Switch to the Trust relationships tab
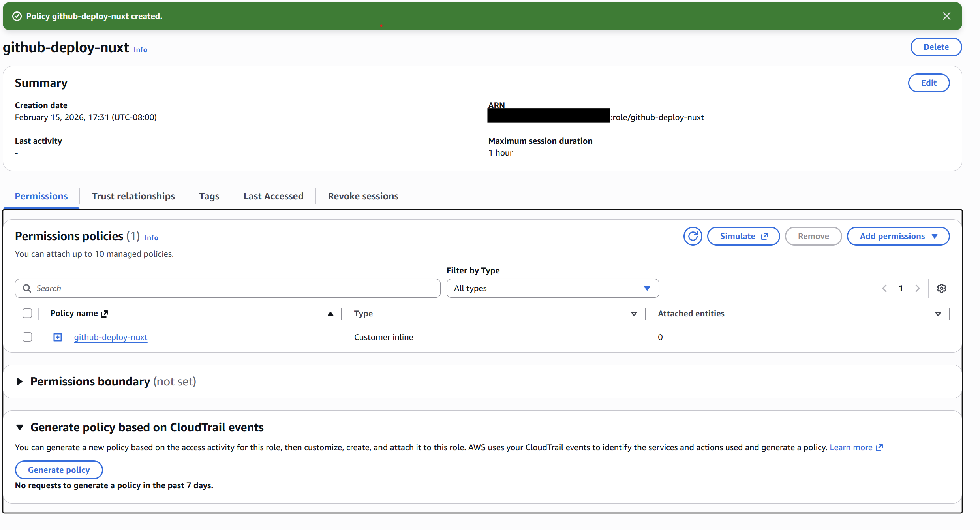 tap(133, 196)
